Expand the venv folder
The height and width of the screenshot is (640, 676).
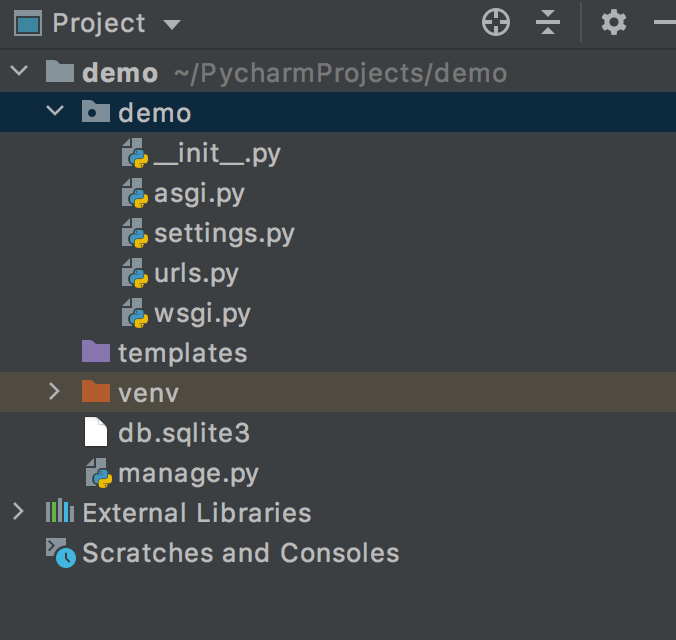pyautogui.click(x=55, y=392)
